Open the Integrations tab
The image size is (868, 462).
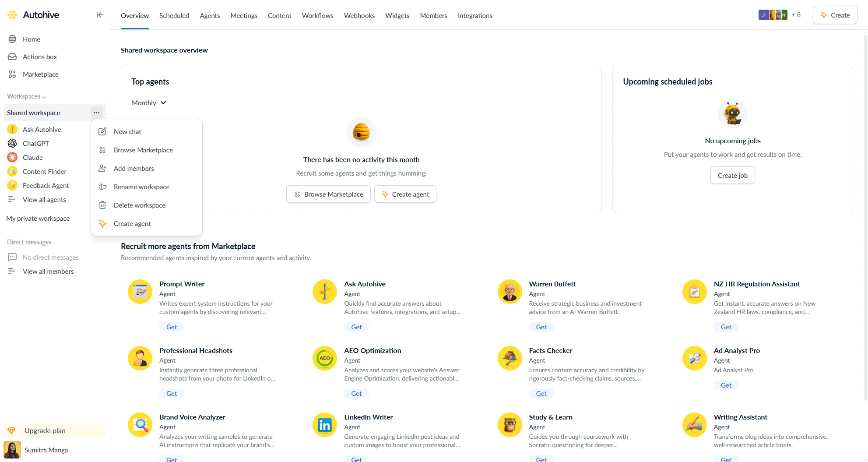(x=474, y=16)
